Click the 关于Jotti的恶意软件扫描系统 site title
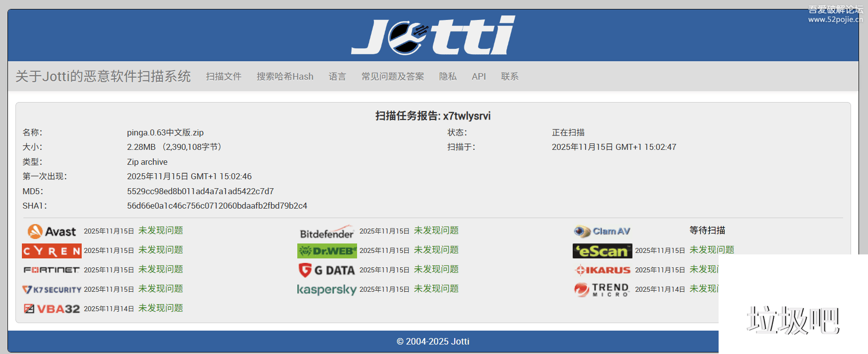 pos(103,76)
